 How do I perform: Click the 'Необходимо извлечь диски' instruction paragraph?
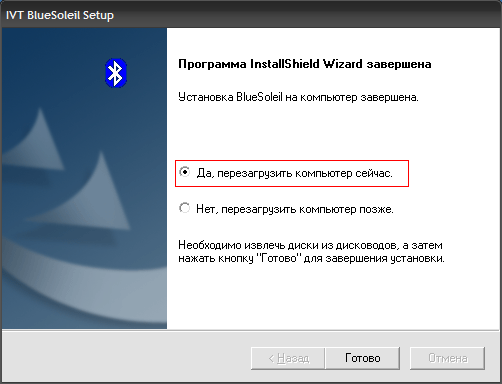coord(311,252)
